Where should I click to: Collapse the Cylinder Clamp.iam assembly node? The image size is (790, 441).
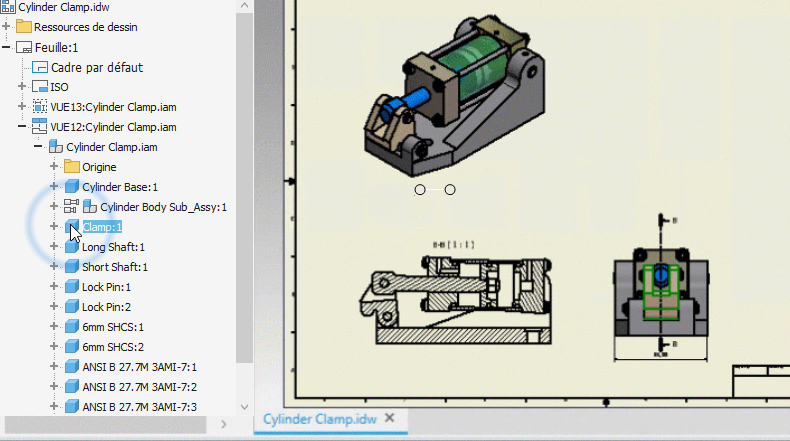[x=38, y=146]
